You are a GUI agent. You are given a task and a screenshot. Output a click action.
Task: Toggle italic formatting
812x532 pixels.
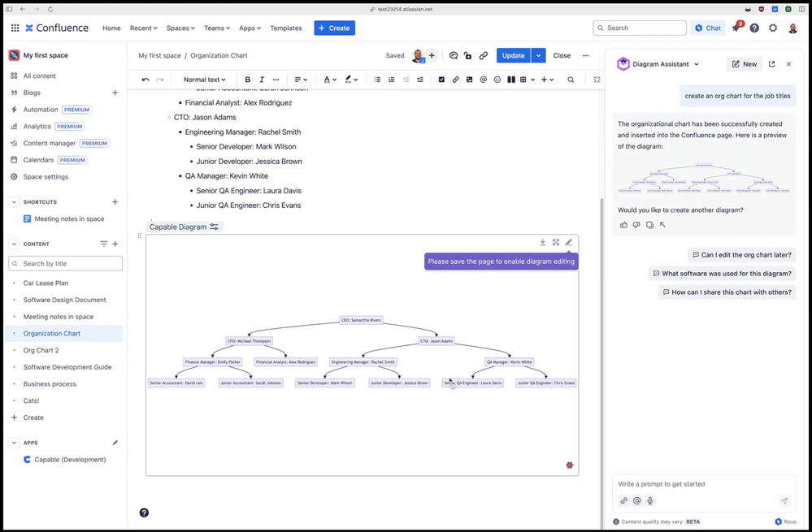[x=262, y=80]
